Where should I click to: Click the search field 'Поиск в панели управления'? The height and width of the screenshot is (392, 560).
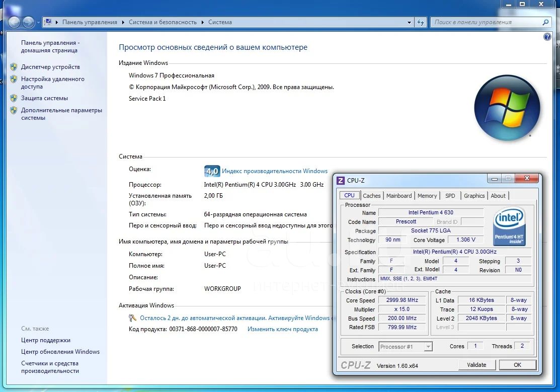click(486, 22)
